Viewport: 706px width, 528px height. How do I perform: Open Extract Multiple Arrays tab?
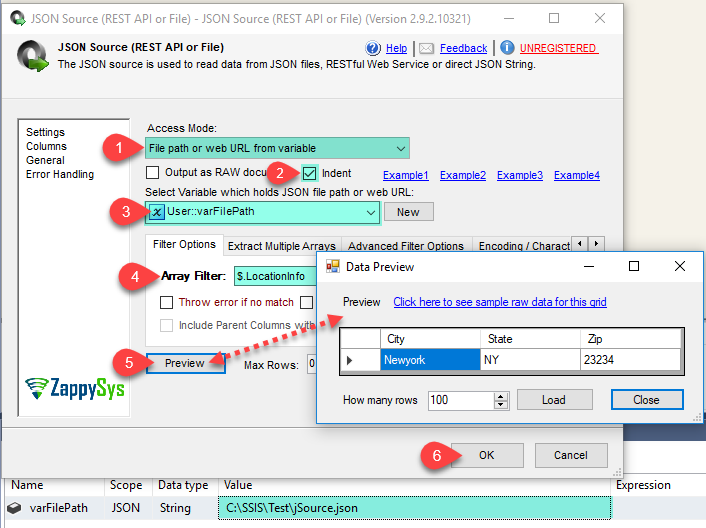(282, 246)
